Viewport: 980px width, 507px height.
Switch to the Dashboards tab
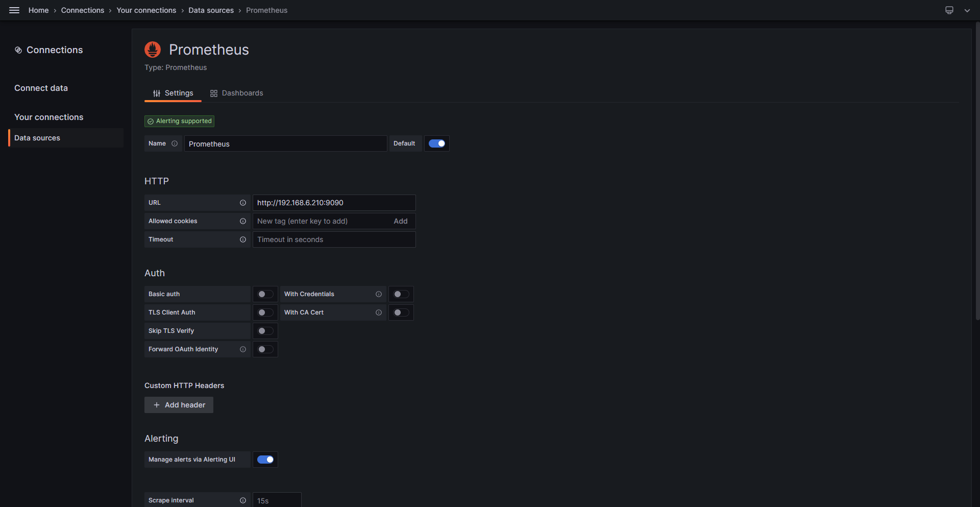click(236, 93)
